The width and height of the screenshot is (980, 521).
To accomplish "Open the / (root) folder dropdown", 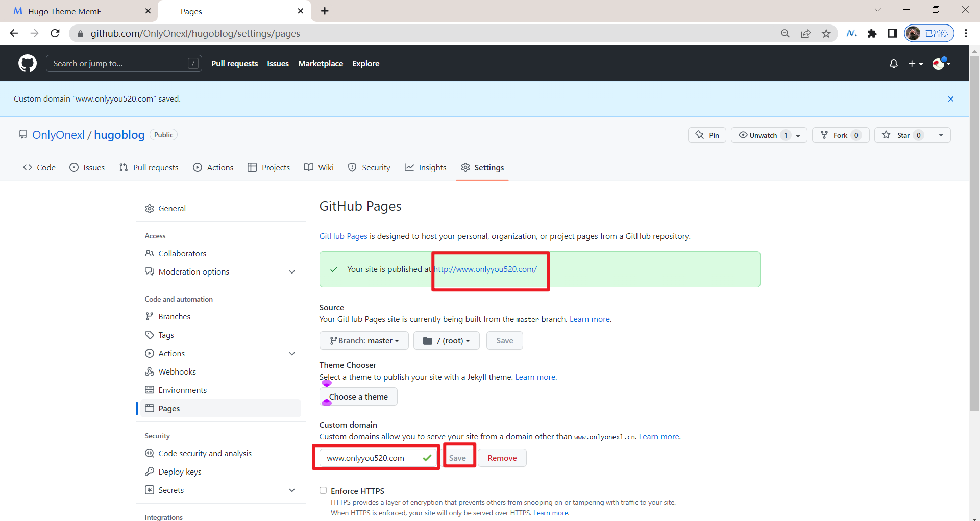I will pyautogui.click(x=447, y=340).
